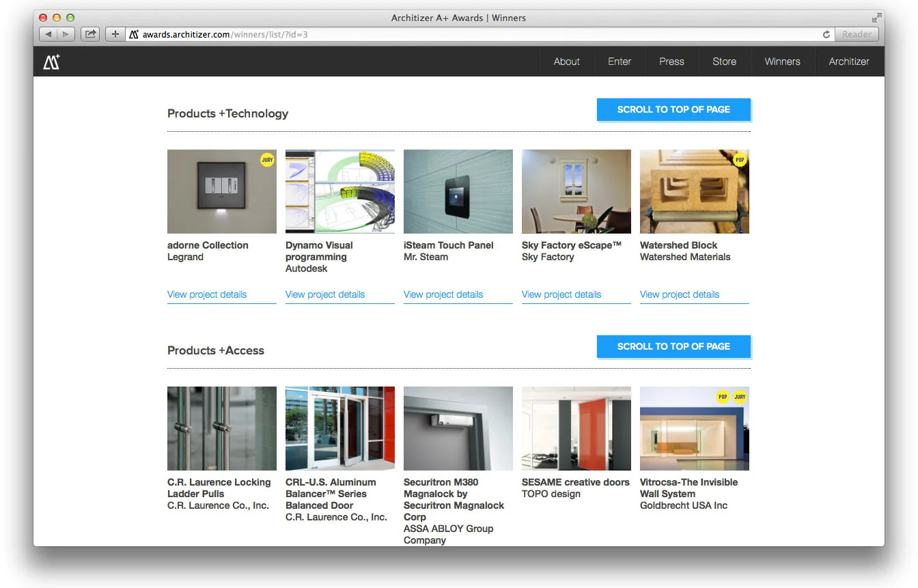Viewport: 918px width, 588px height.
Task: View project details for iSteam Touch Panel
Action: (443, 294)
